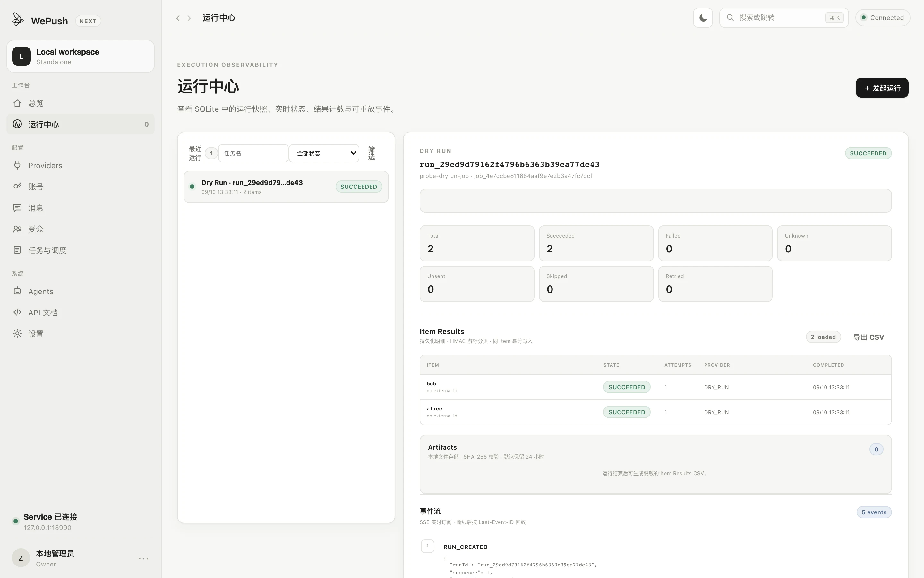924x578 pixels.
Task: Open the 全部状态 status dropdown
Action: tap(324, 153)
